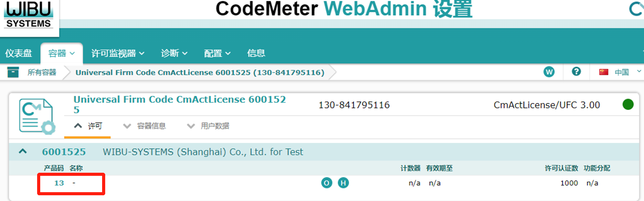Click the CodeMeter WebAdmin 设置 heading
Image resolution: width=644 pixels, height=201 pixels.
[x=344, y=10]
